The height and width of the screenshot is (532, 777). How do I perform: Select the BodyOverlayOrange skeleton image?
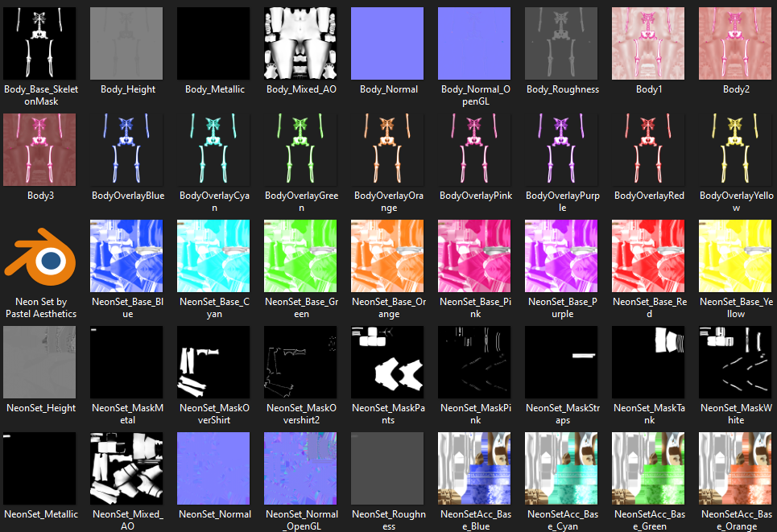coord(387,150)
